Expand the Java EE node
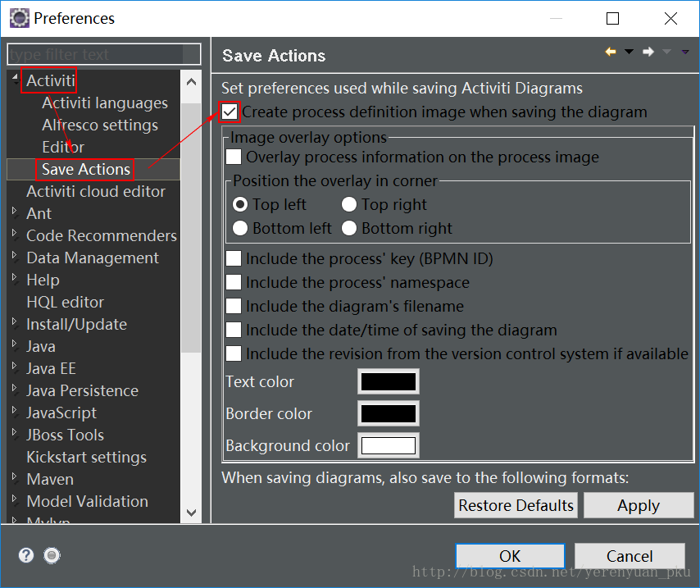Screen dimensions: 700x588 tap(15, 366)
